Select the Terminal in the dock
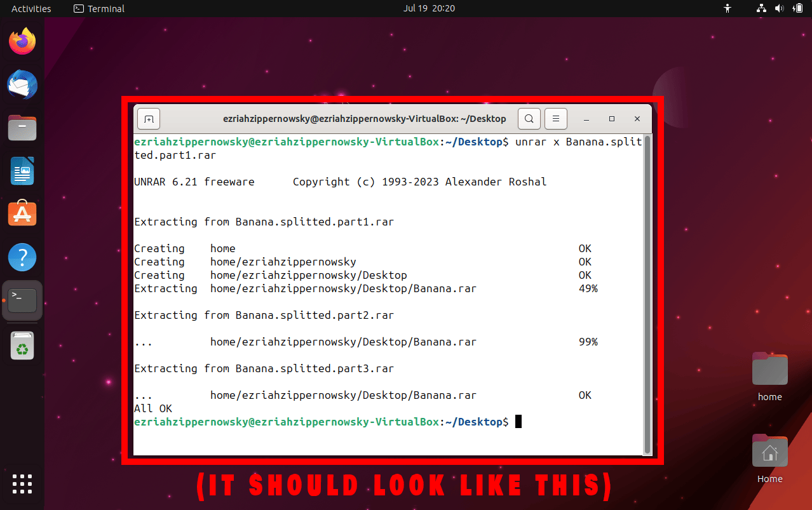This screenshot has height=510, width=812. coord(22,300)
